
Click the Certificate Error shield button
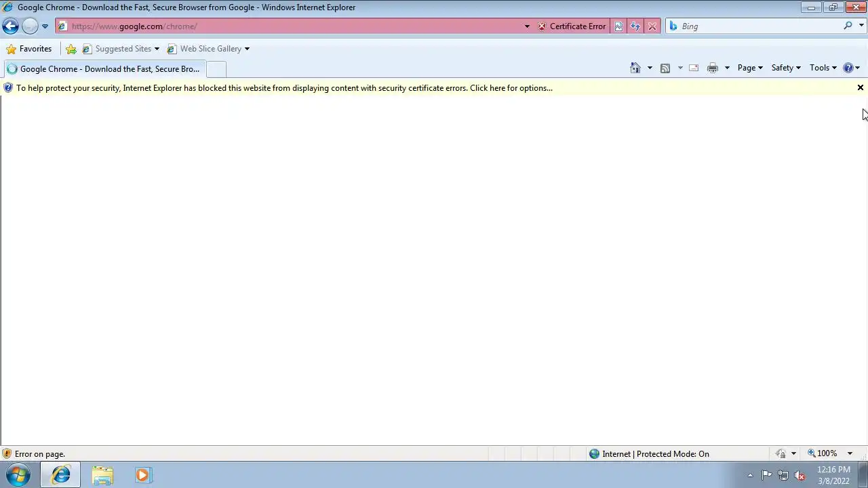tap(572, 26)
